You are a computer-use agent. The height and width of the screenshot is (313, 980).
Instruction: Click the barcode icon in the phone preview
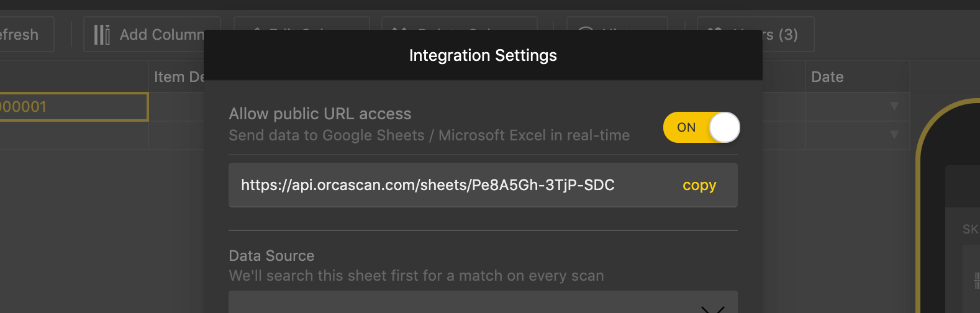pos(976,279)
